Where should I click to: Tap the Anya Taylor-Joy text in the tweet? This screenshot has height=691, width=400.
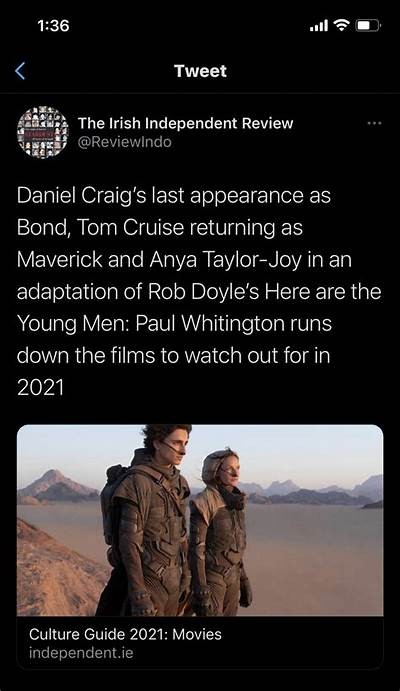point(226,260)
